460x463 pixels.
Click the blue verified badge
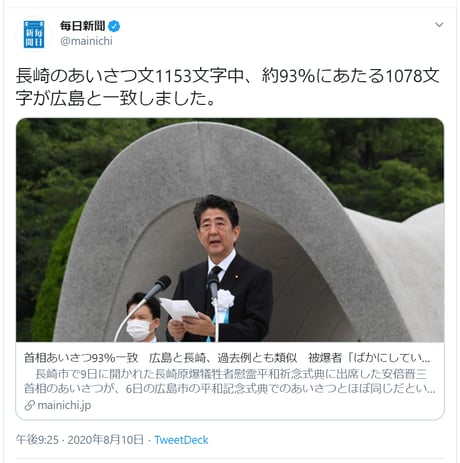114,26
